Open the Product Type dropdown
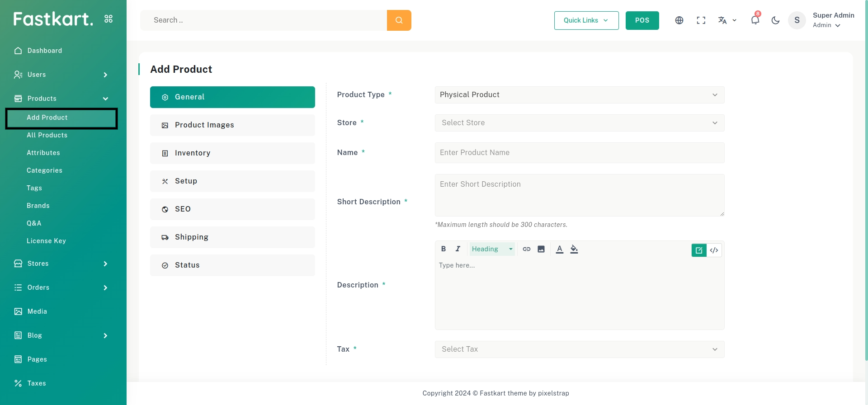 click(x=580, y=95)
